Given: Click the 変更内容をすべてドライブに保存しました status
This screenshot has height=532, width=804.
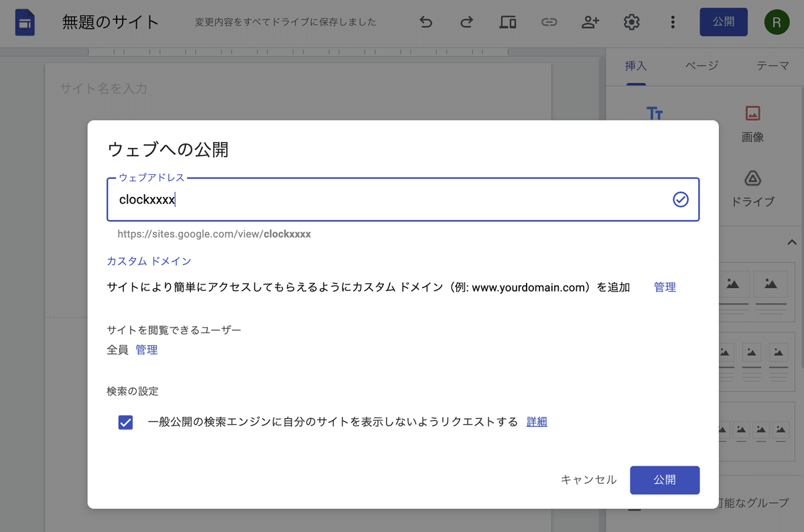Looking at the screenshot, I should click(285, 22).
